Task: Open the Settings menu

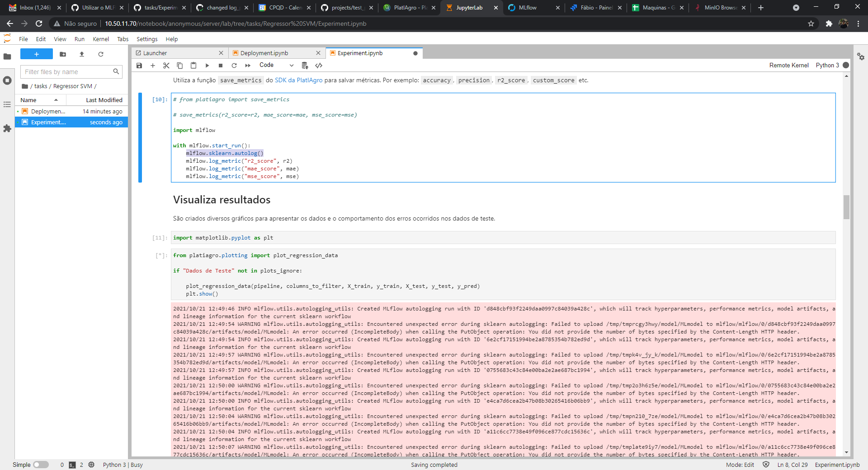Action: tap(147, 39)
